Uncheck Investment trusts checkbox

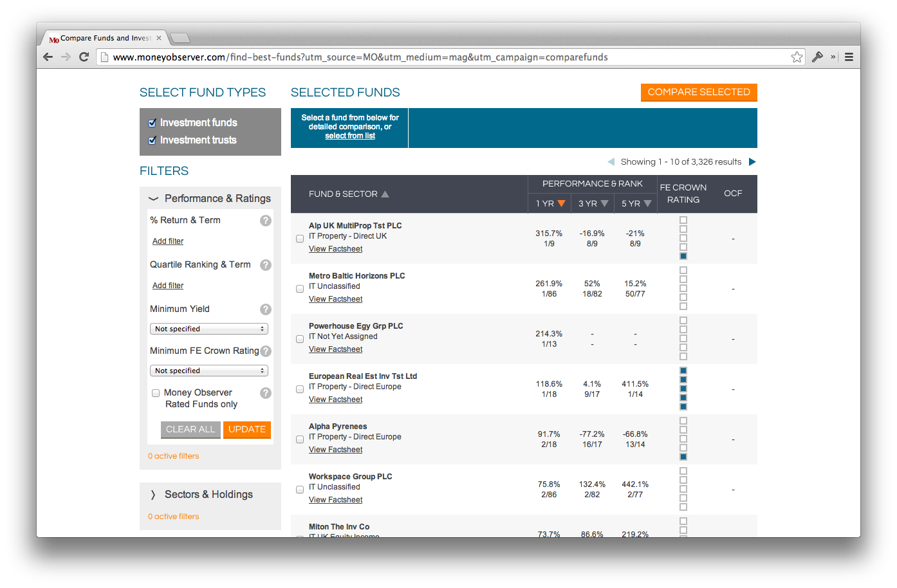point(153,140)
